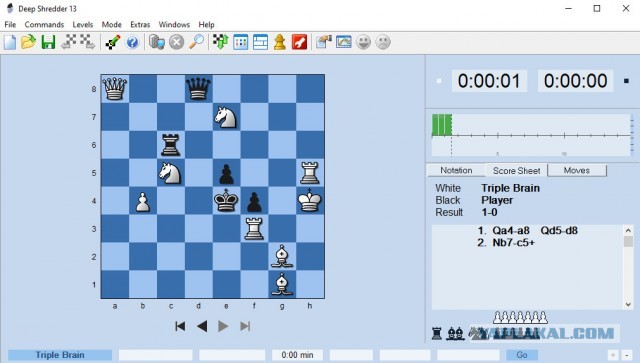Click the edit position pencil icon
This screenshot has height=363, width=640.
click(x=113, y=42)
